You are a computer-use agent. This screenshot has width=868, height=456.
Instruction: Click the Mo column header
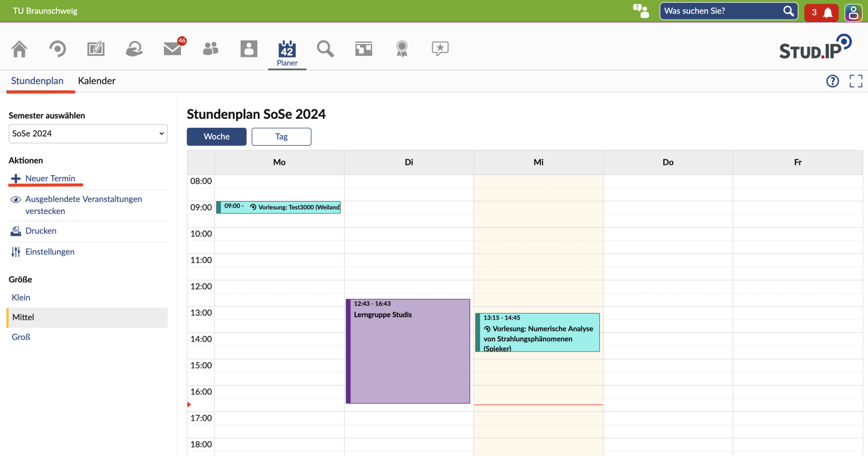(x=280, y=162)
